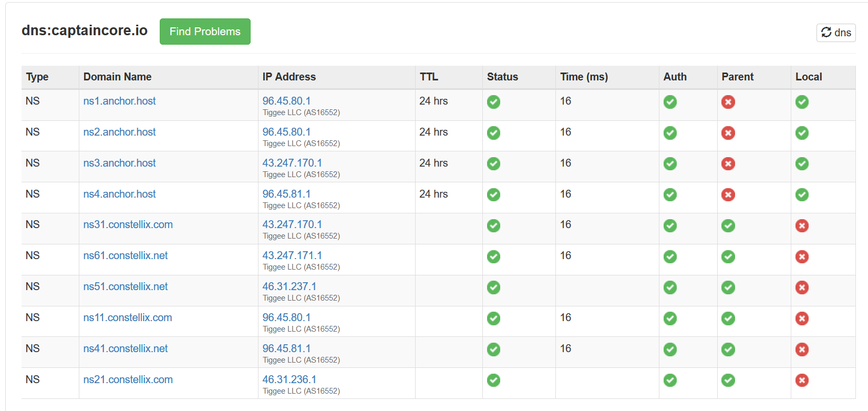
Task: Click IP 96.45.81.1 in ns4.anchor.host row
Action: (286, 194)
